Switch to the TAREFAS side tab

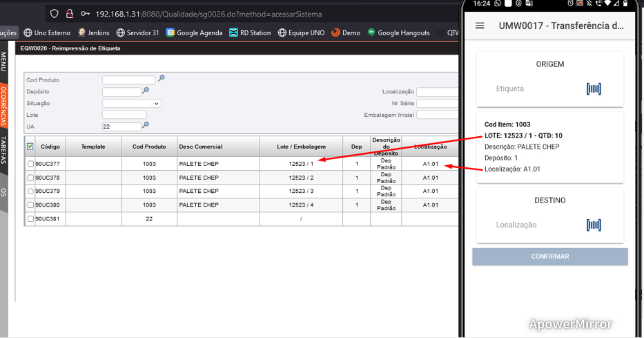click(x=3, y=149)
